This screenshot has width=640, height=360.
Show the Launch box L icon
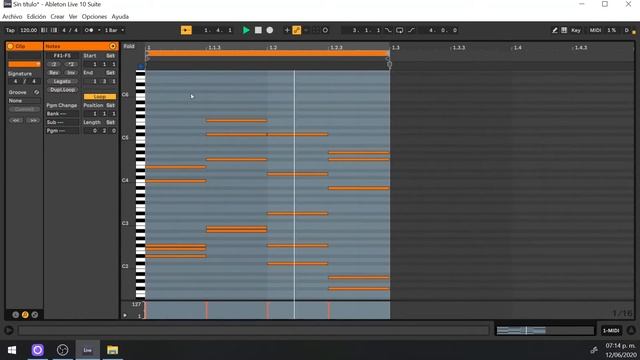pos(16,315)
